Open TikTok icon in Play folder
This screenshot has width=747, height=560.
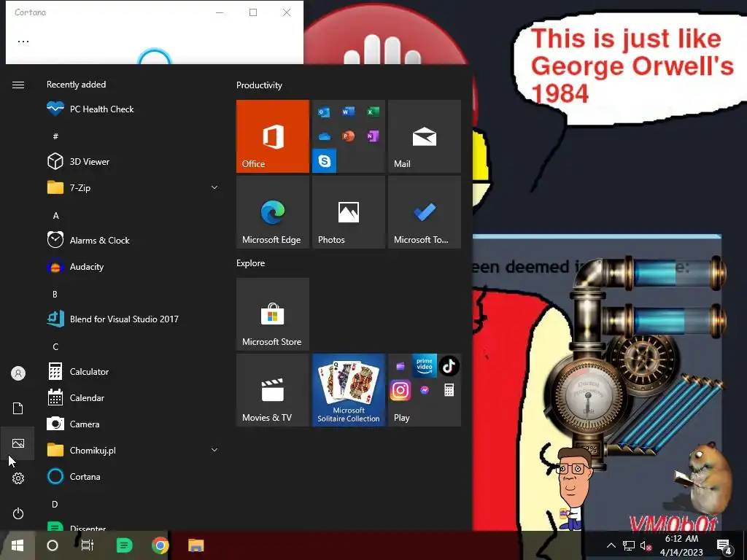click(x=449, y=366)
